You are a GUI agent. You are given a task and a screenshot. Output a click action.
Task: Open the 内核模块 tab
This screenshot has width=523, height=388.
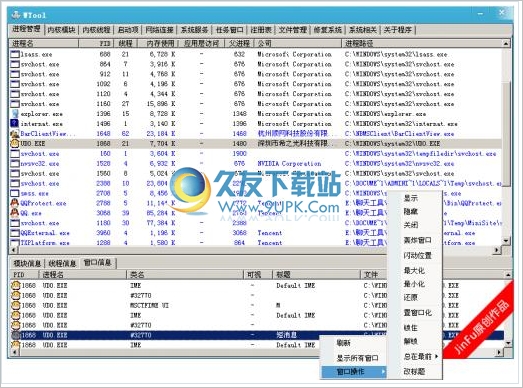point(61,30)
